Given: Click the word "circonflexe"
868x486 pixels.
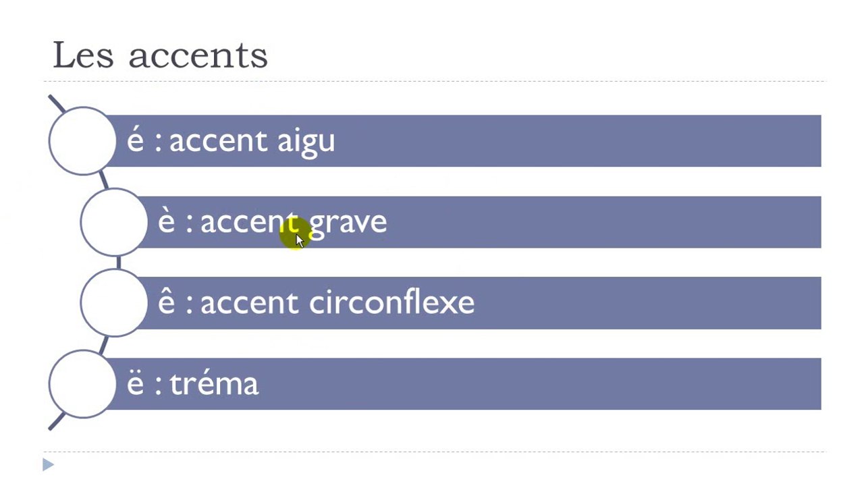Looking at the screenshot, I should tap(391, 303).
